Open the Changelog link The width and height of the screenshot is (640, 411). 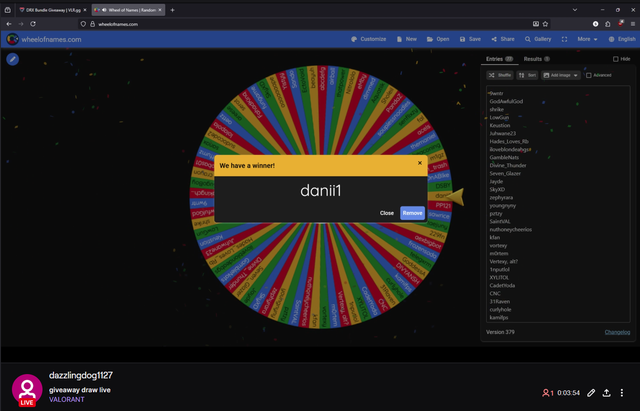click(x=617, y=332)
